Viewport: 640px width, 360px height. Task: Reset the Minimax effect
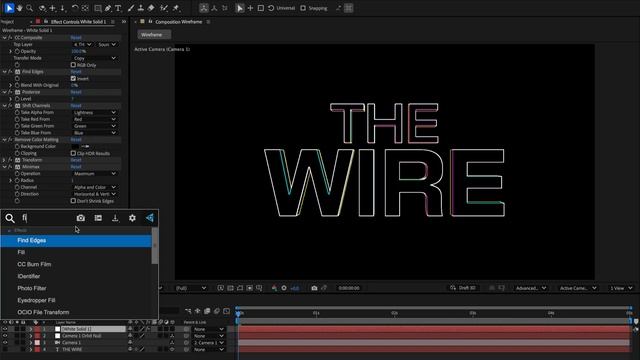pos(76,167)
